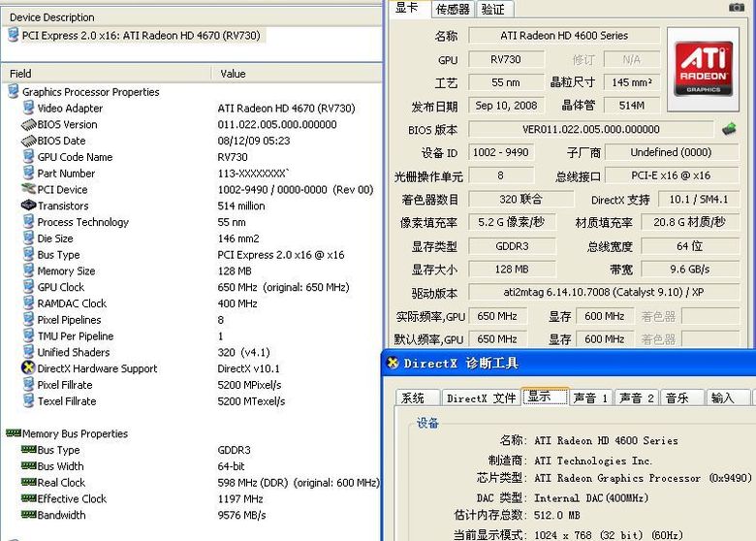Viewport: 756px width, 541px height.
Task: Open the 输入 tab
Action: [x=728, y=398]
